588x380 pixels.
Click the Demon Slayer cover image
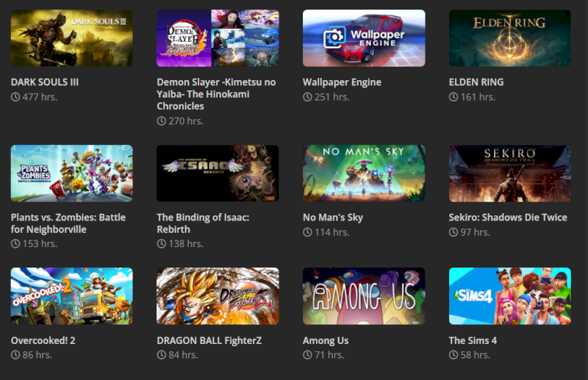click(x=218, y=38)
